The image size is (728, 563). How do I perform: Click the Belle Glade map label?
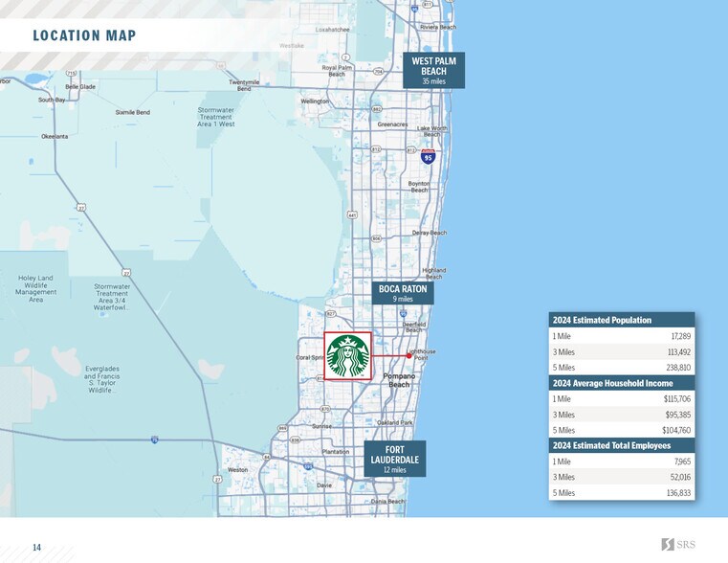coord(80,87)
